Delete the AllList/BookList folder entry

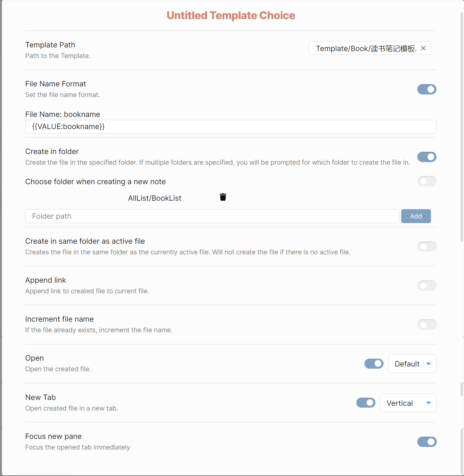click(x=223, y=197)
